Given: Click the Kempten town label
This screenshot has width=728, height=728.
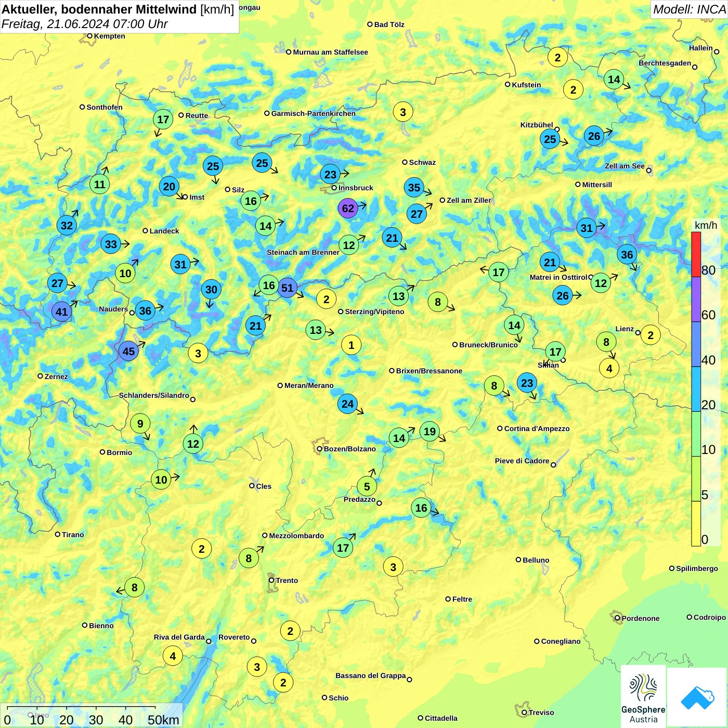Looking at the screenshot, I should click(x=109, y=36).
